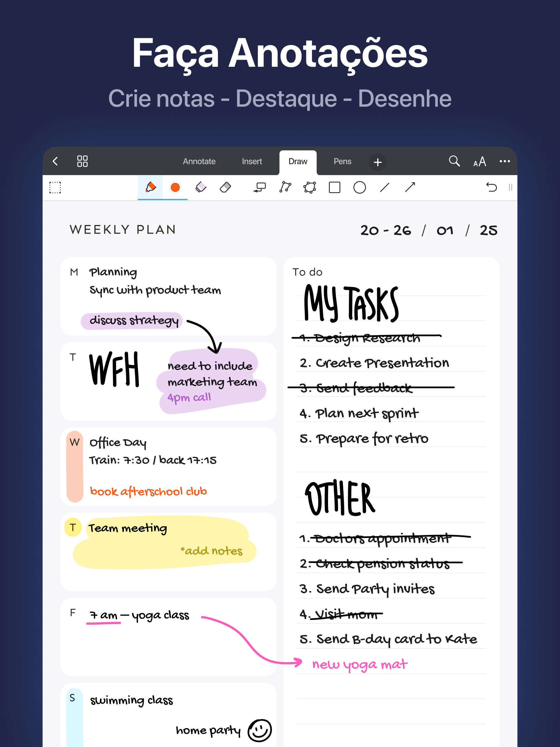Select the highlighter eraser tool
The height and width of the screenshot is (747, 560).
click(x=201, y=187)
